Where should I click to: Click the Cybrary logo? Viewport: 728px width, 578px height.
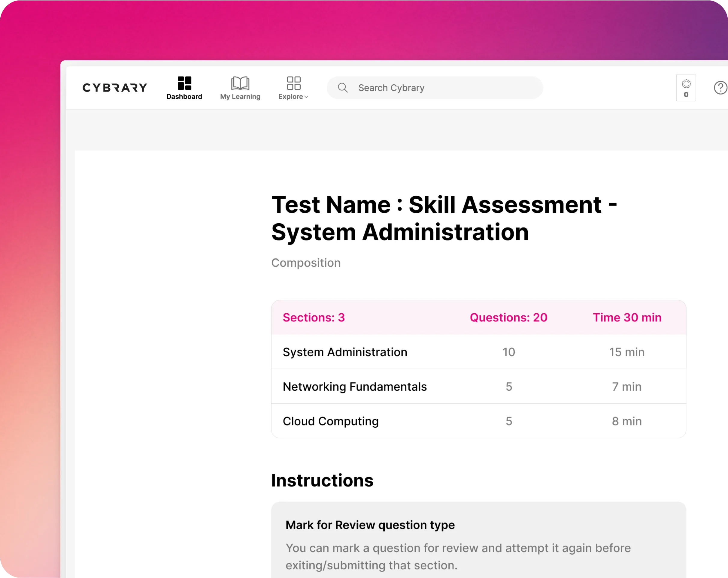coord(115,88)
